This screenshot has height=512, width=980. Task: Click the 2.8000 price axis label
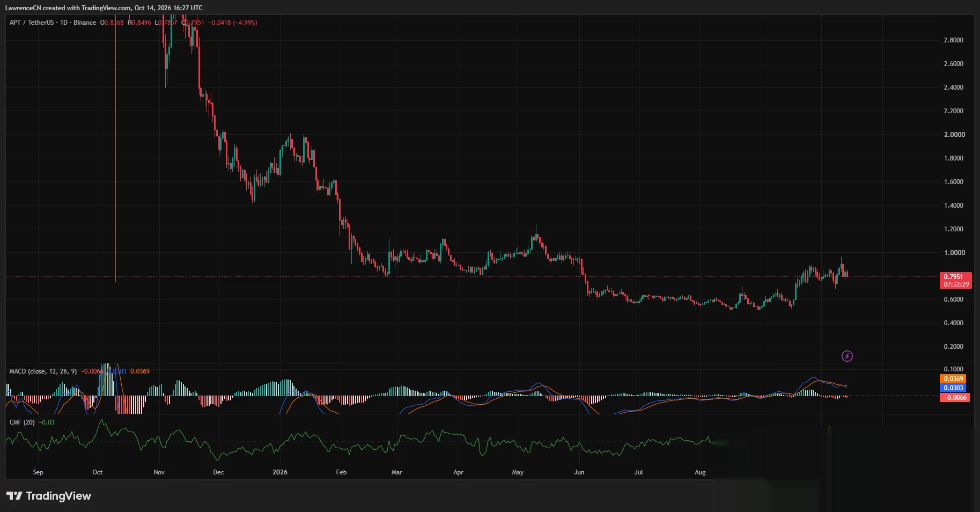pos(953,40)
